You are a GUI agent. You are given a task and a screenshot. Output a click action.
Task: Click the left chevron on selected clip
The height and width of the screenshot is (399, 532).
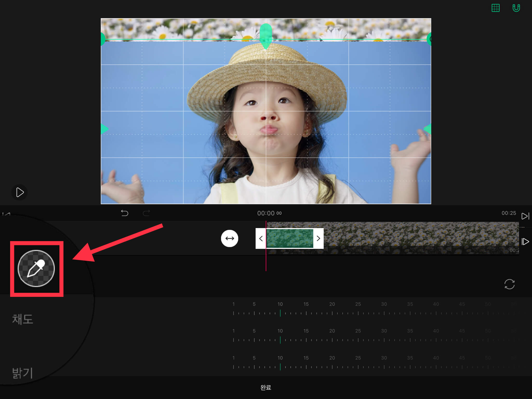[x=261, y=238]
